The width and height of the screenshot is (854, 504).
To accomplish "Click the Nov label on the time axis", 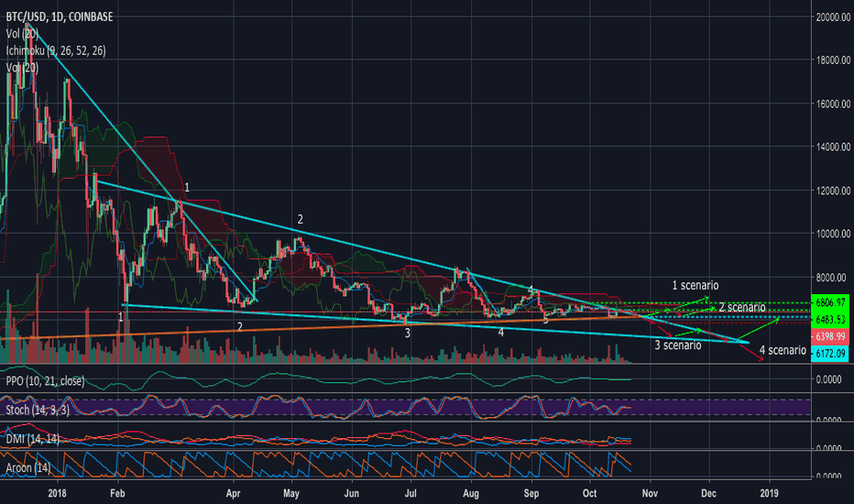I will [x=650, y=493].
